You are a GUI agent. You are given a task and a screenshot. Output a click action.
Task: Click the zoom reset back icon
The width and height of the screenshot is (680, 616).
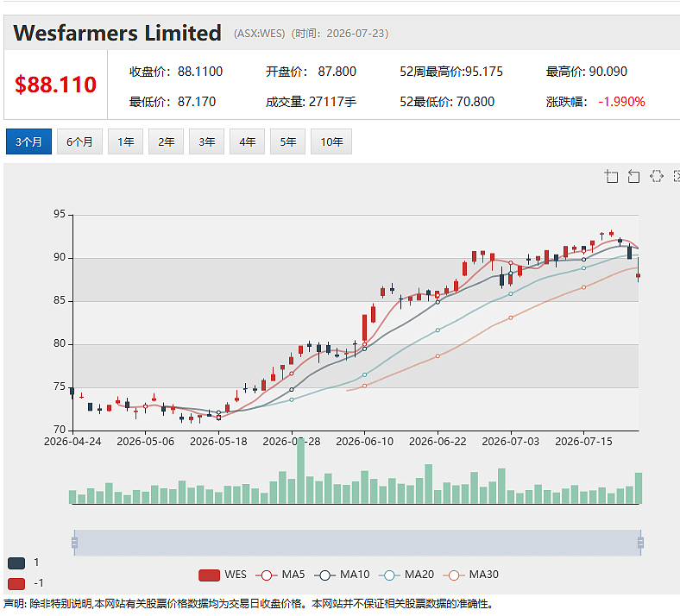pos(633,176)
